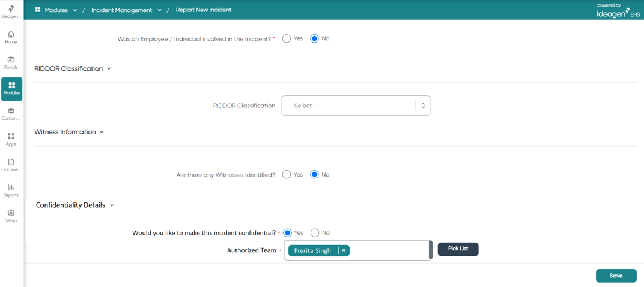Open the RIDDOR Classification select dropdown

[x=356, y=106]
